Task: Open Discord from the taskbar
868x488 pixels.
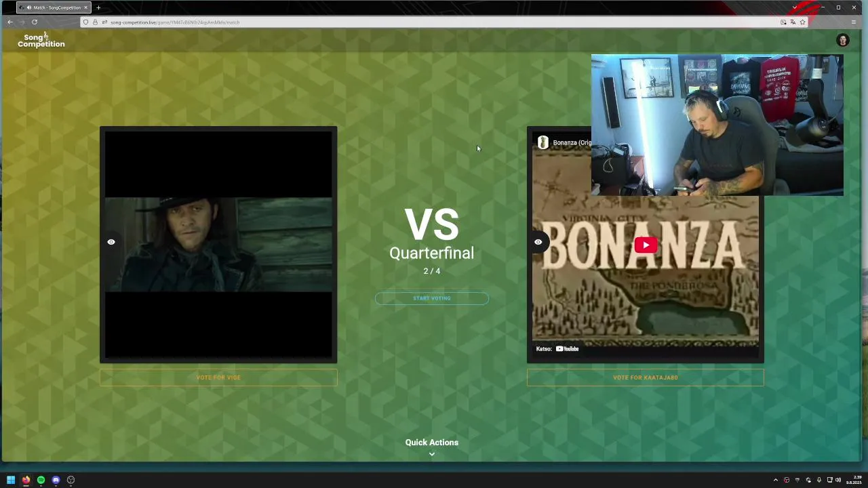Action: tap(56, 480)
